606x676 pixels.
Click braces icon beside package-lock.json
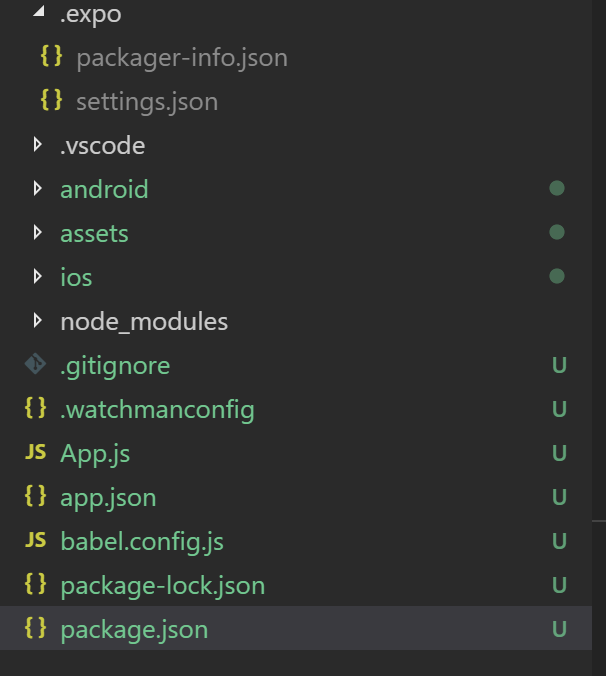[x=35, y=584]
